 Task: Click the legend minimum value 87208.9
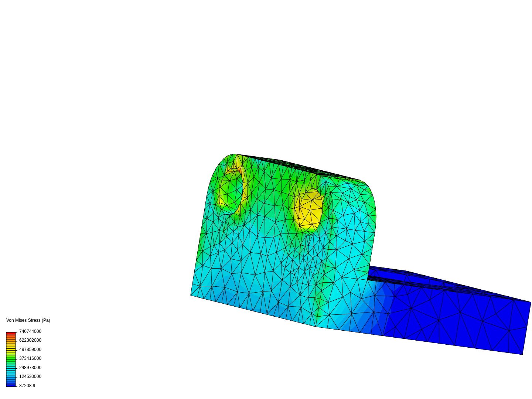[27, 386]
